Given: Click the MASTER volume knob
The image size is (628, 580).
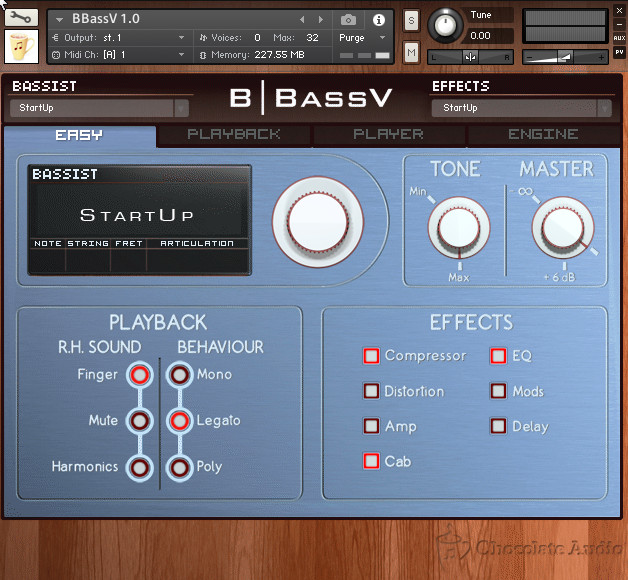Looking at the screenshot, I should [x=563, y=228].
